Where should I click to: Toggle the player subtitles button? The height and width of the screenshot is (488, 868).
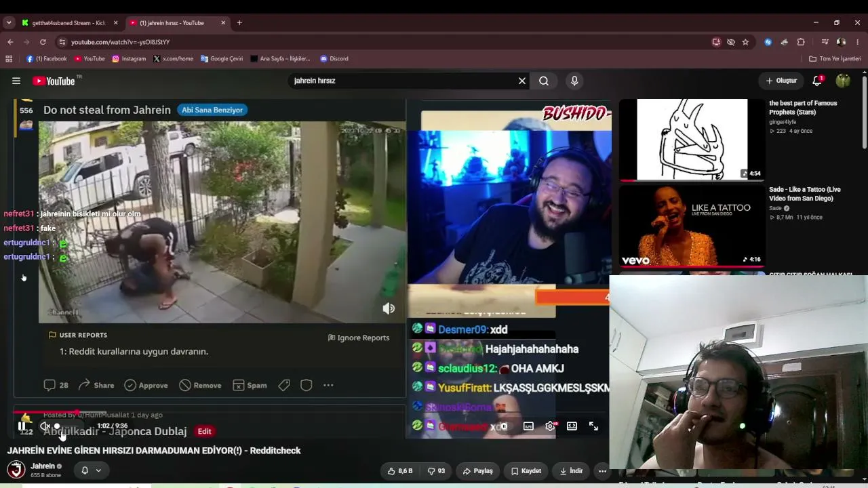pos(528,426)
